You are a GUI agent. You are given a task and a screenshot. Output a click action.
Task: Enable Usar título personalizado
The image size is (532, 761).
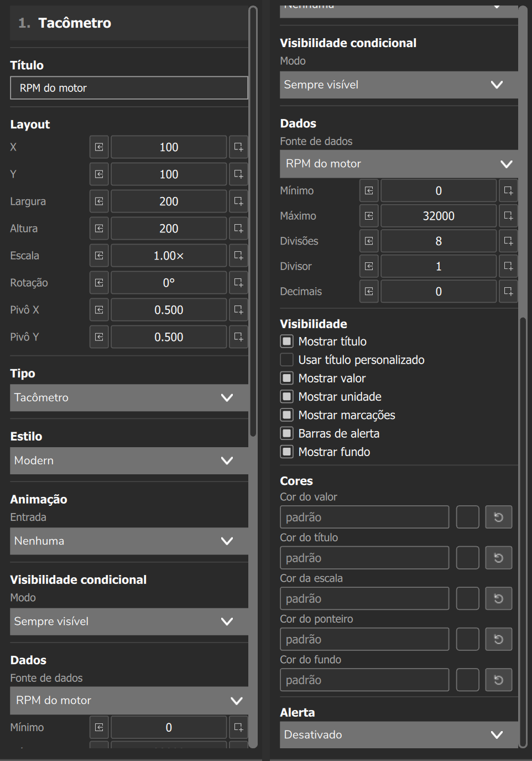click(x=286, y=360)
